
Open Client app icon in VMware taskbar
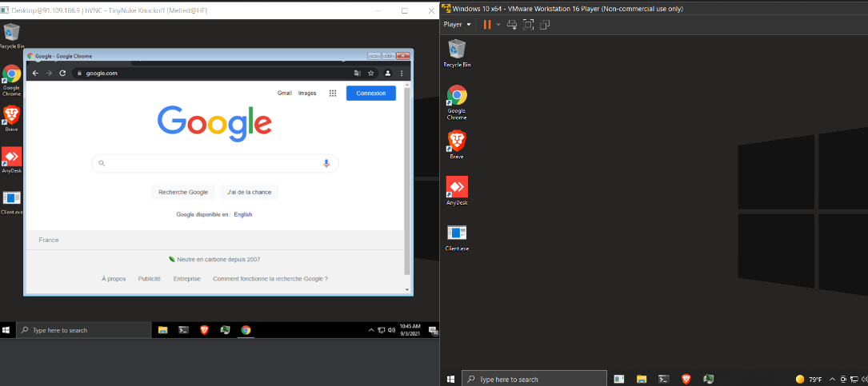click(x=619, y=380)
